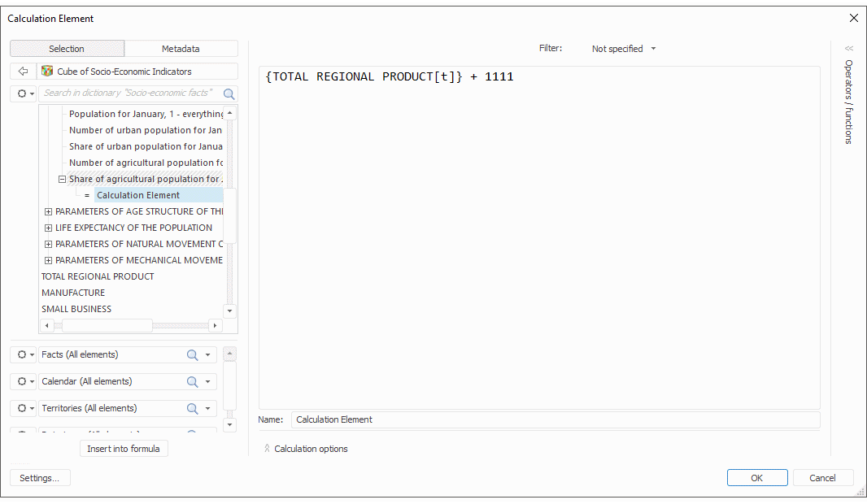Screen dimensions: 867x504
Task: Expand PARAMETERS OF AGE STRUCTURE node
Action: point(48,211)
